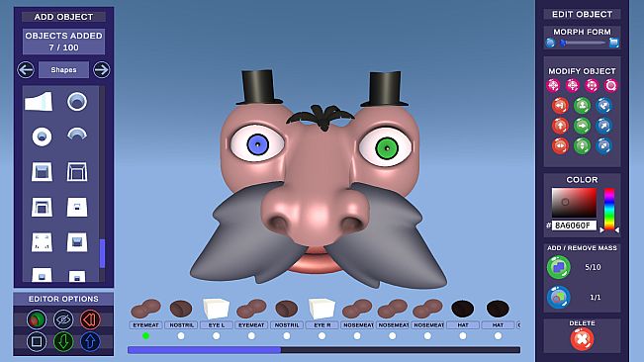This screenshot has height=362, width=644.
Task: Toggle the crossed-out eye visibility option
Action: tap(63, 319)
